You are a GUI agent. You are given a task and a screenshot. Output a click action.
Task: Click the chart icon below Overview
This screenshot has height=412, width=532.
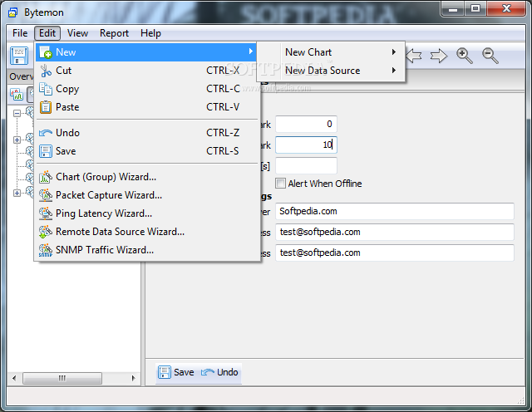(17, 94)
